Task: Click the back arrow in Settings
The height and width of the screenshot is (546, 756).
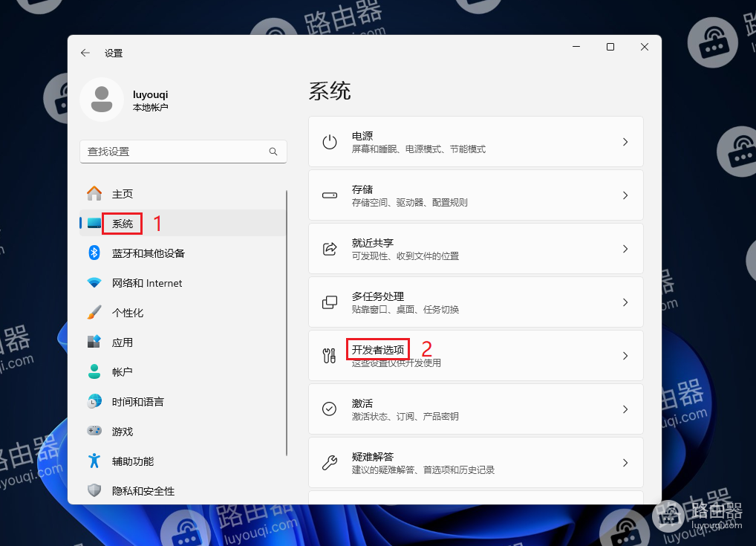Action: [x=85, y=53]
